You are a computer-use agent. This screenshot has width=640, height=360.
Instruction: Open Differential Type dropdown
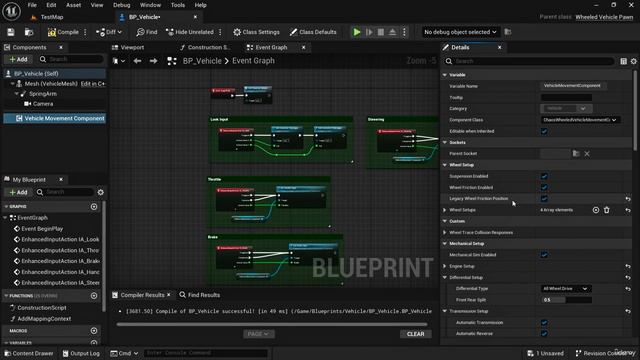pos(566,289)
